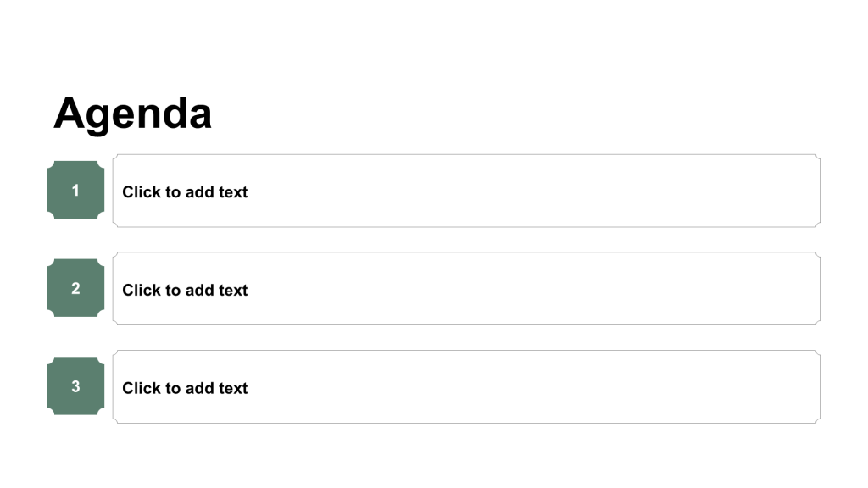Click the numeral 2 inside the second badge
The image size is (868, 488).
coord(75,288)
